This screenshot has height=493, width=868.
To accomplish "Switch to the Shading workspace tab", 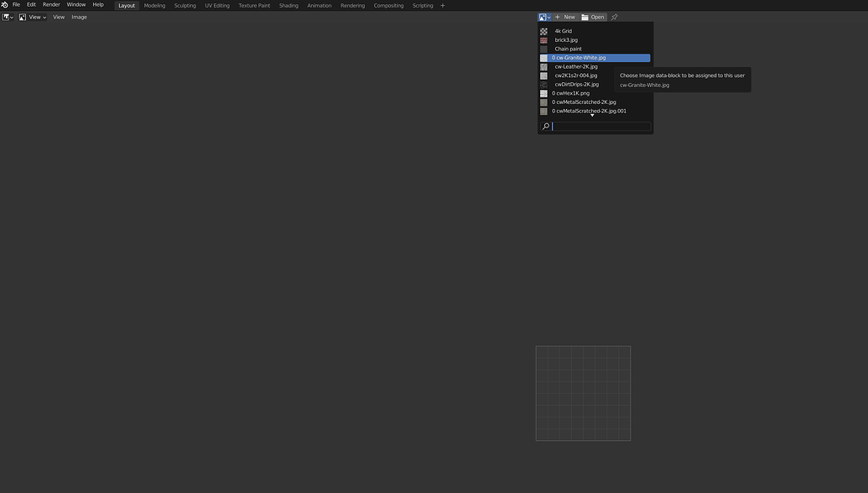I will tap(288, 6).
